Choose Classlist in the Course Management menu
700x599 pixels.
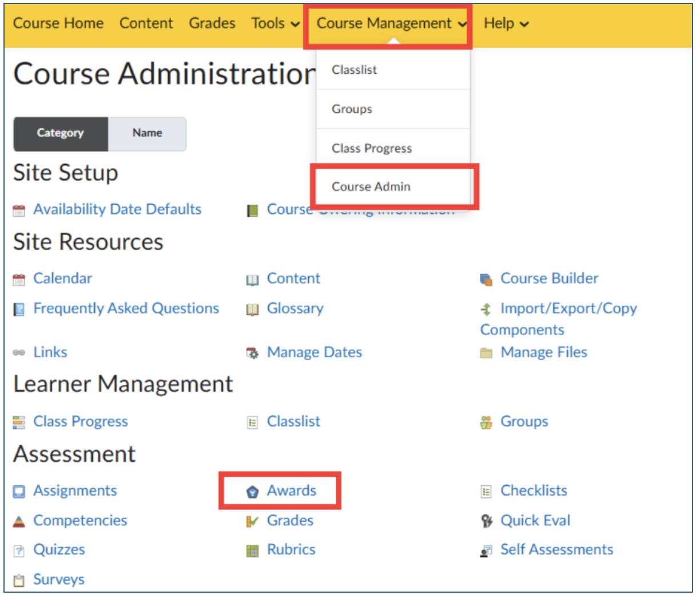355,70
